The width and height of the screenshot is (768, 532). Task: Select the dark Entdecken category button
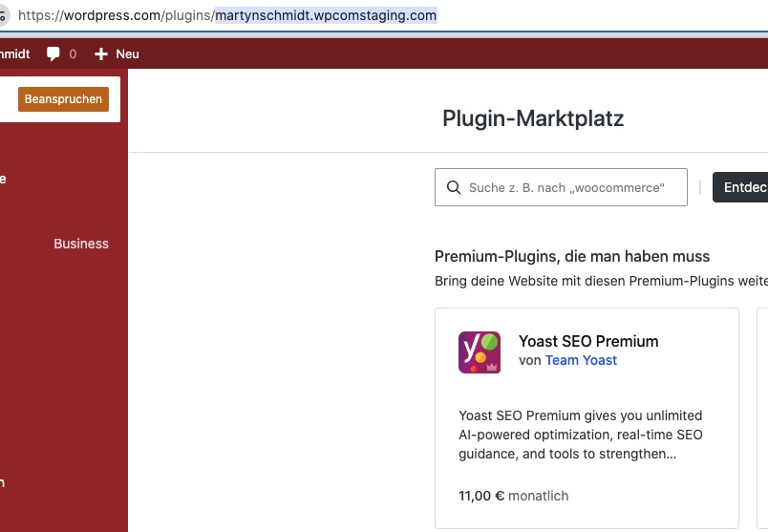coord(741,187)
